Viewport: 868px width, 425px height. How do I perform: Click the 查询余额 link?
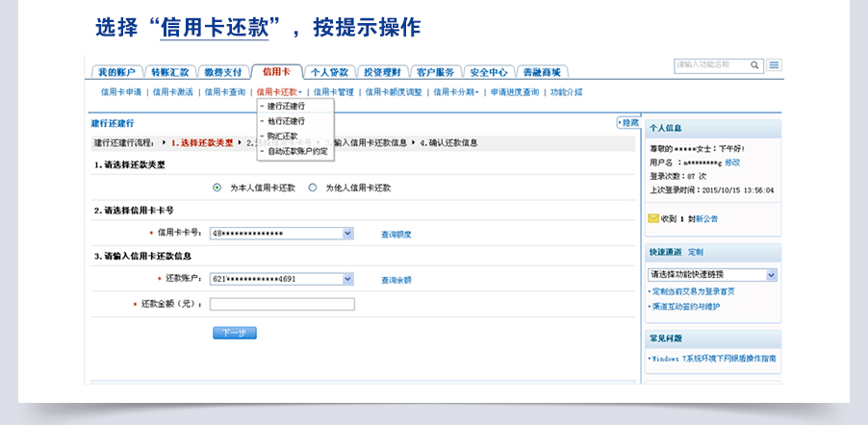[x=396, y=280]
